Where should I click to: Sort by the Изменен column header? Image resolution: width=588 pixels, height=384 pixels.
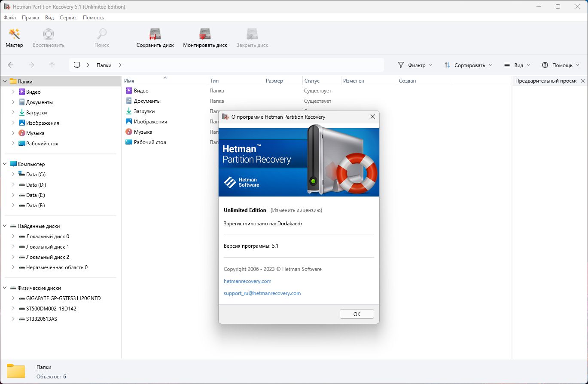(369, 81)
